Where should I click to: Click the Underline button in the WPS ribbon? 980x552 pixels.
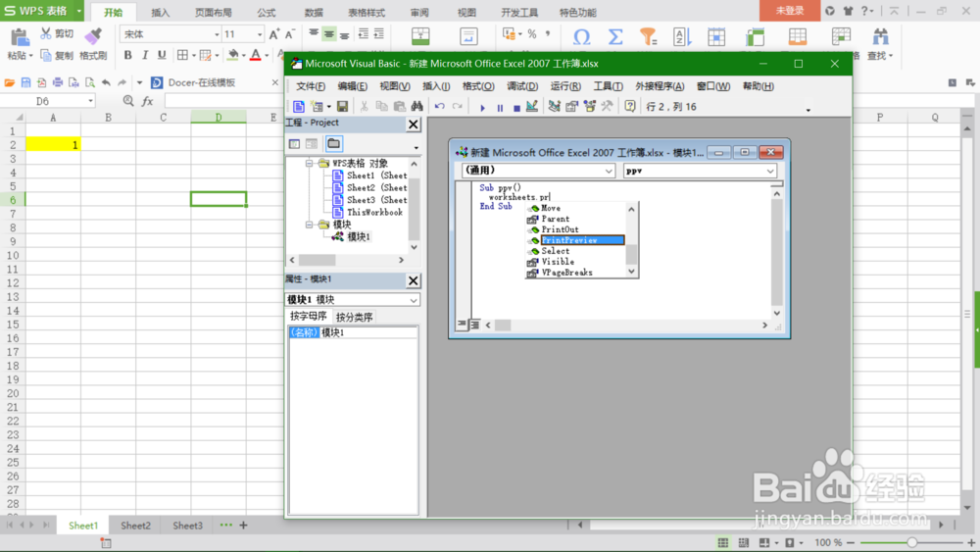162,55
